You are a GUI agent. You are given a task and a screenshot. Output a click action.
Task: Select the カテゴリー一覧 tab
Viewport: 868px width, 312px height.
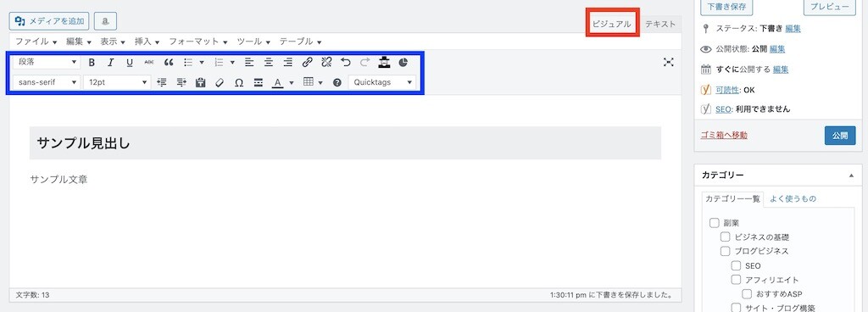coord(732,199)
